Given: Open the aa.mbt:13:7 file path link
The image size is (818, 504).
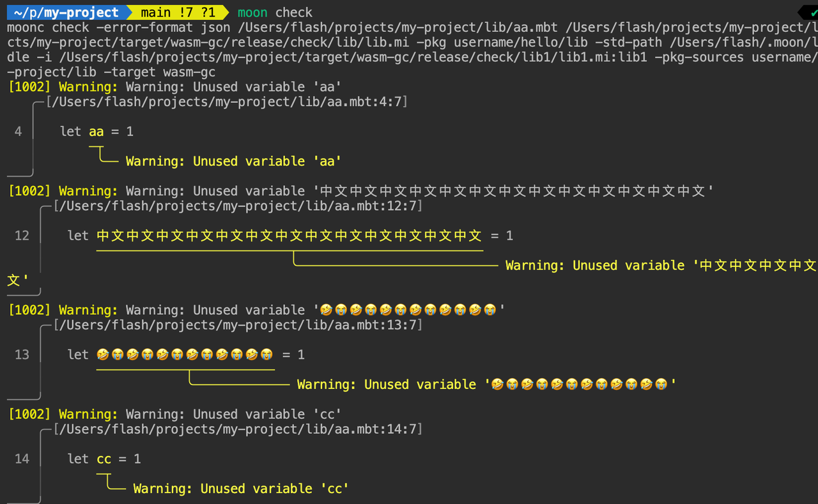Looking at the screenshot, I should (x=237, y=325).
